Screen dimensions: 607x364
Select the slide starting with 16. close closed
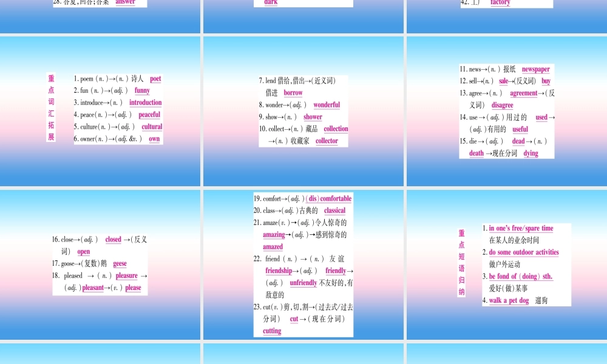100,265
